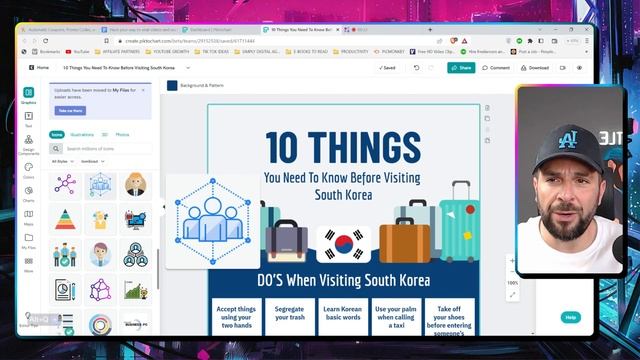Insert the boy avatar in circle icon
640x360 pixels.
tap(100, 255)
